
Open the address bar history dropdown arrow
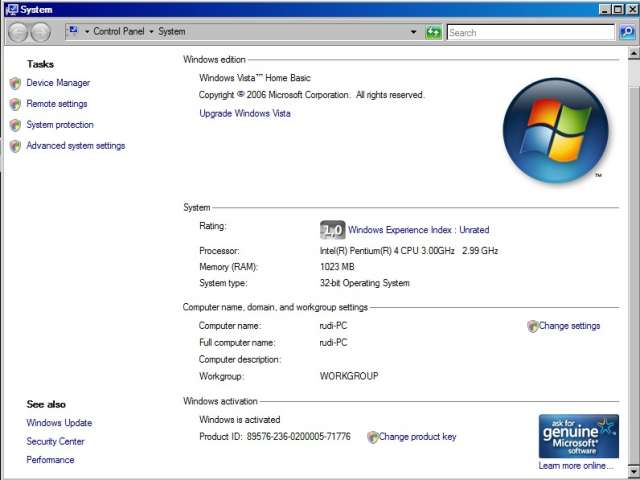[x=413, y=32]
